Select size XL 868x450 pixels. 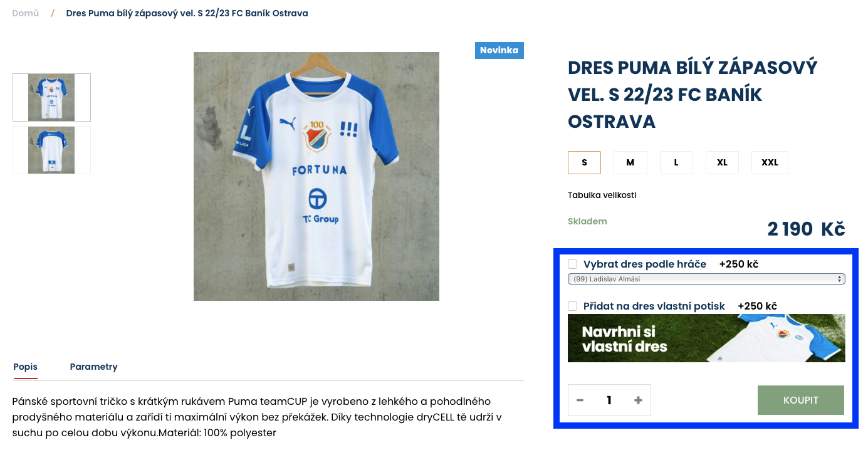tap(722, 162)
